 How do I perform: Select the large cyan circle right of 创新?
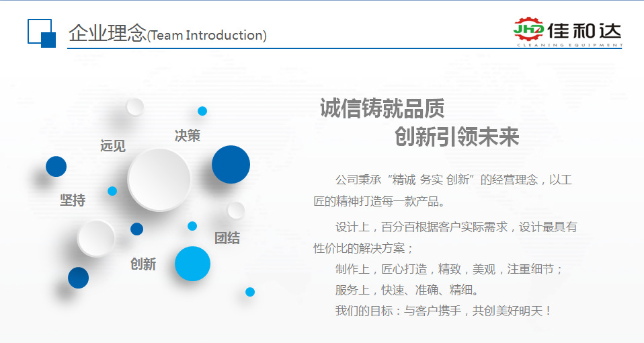(193, 264)
